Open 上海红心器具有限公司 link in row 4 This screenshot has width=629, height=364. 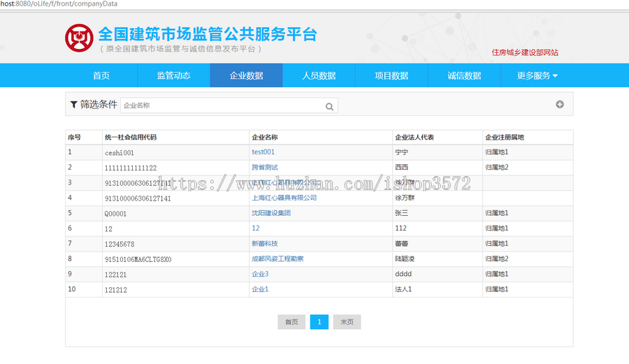(284, 198)
